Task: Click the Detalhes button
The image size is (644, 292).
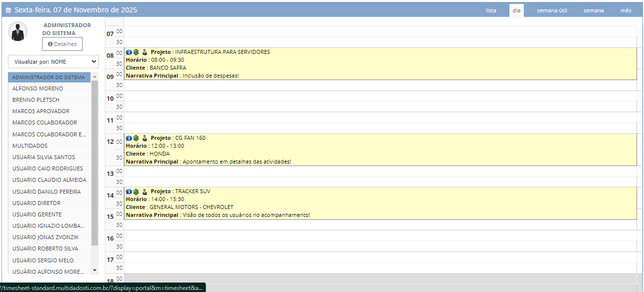Action: (x=62, y=44)
